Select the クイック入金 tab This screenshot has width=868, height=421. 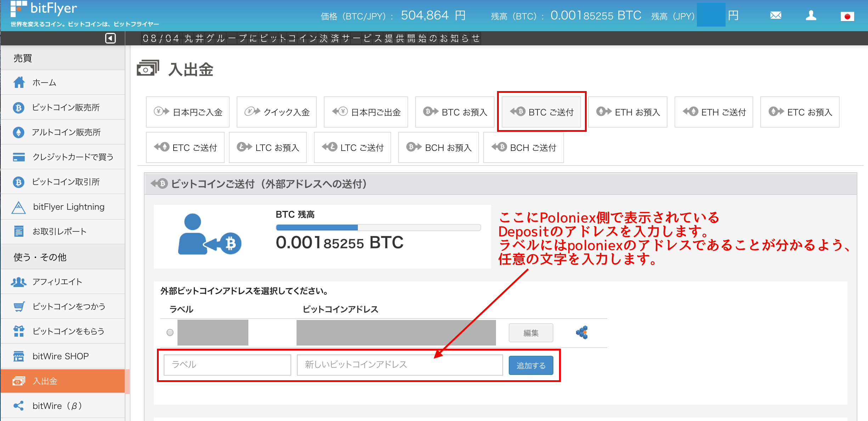(277, 112)
